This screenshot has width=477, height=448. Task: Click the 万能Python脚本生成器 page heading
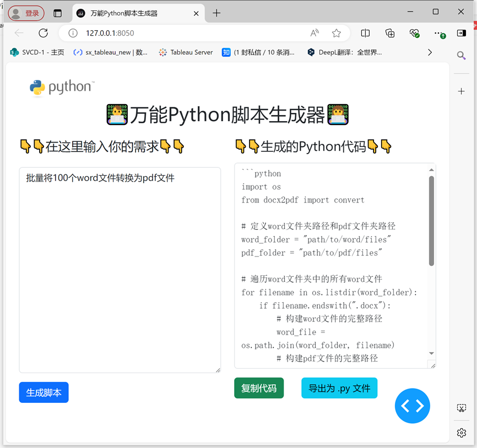point(227,114)
